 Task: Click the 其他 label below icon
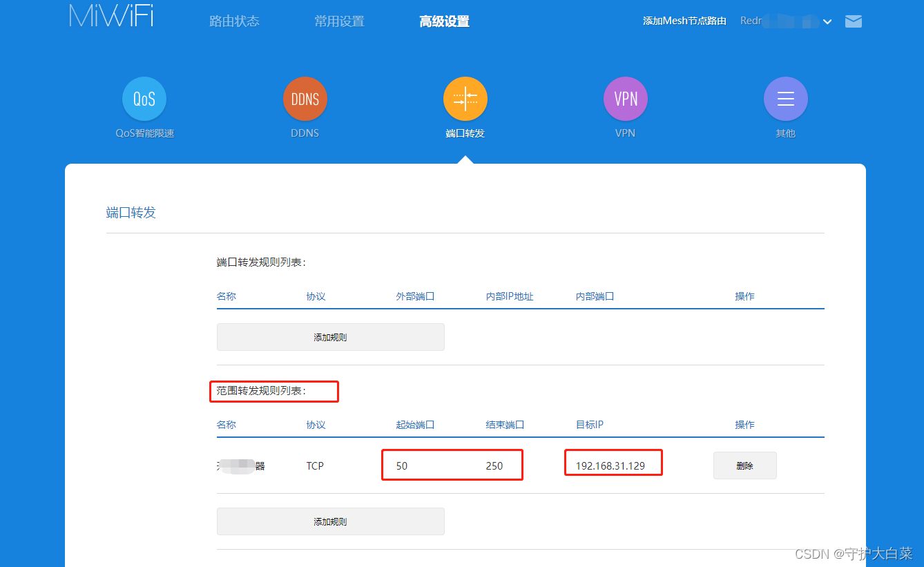click(786, 133)
